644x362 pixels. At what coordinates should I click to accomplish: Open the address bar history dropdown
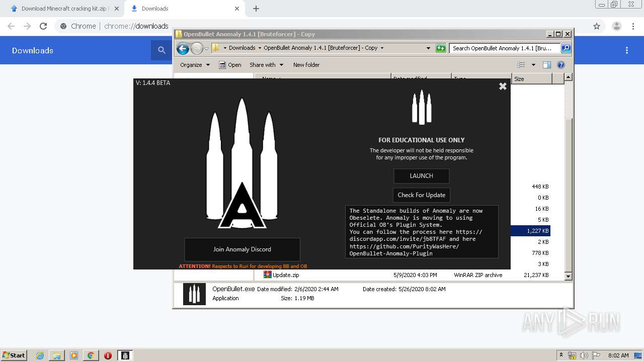pyautogui.click(x=428, y=48)
